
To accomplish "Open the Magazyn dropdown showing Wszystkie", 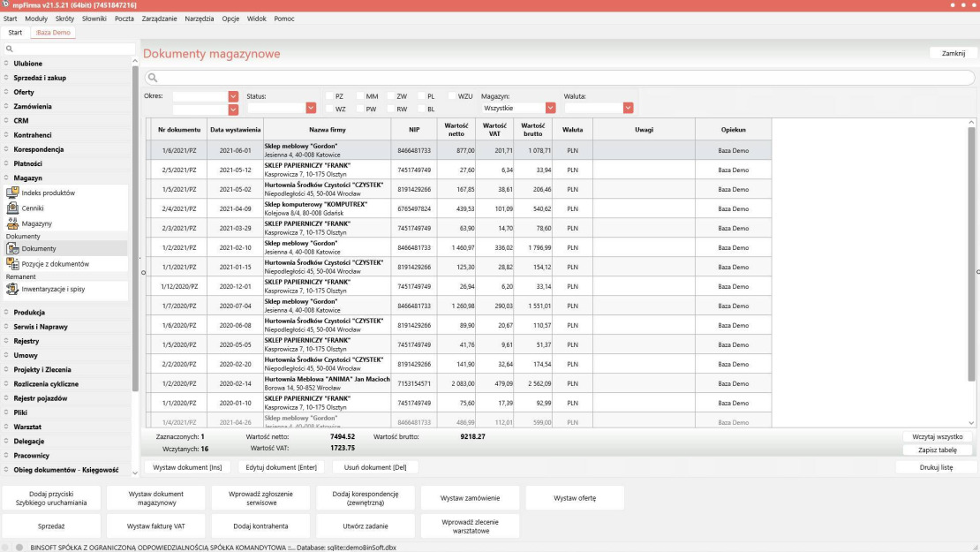I will click(x=550, y=108).
